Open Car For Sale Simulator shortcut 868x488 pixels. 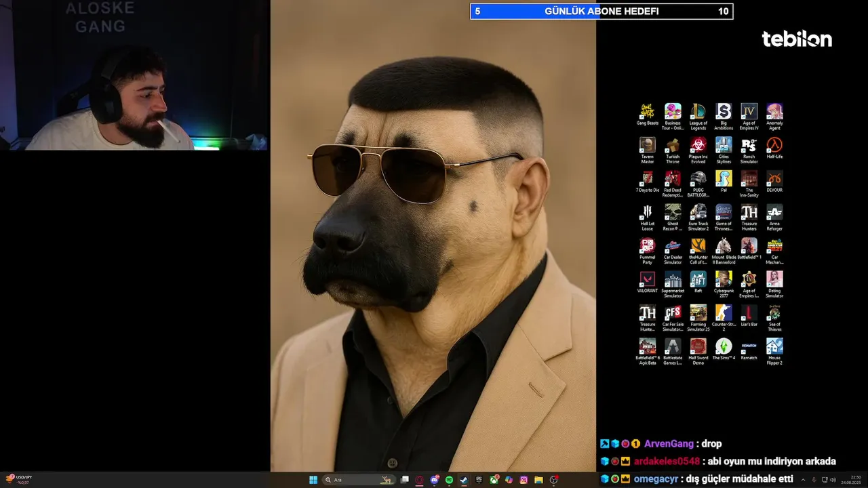coord(673,318)
